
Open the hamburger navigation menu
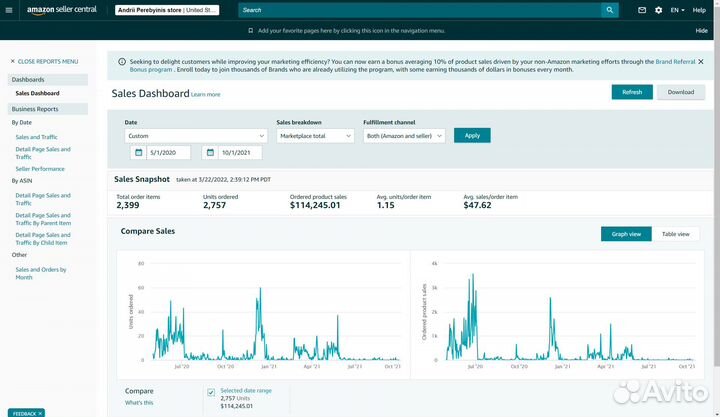coord(12,10)
